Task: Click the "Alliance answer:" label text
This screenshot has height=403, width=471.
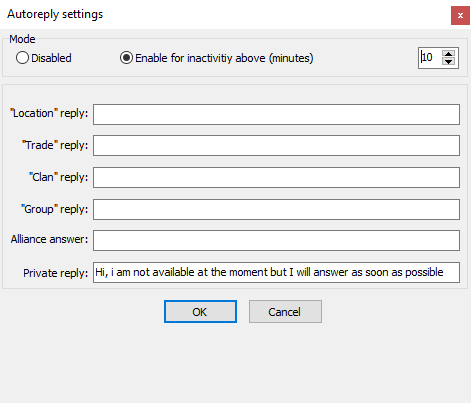Action: 49,239
